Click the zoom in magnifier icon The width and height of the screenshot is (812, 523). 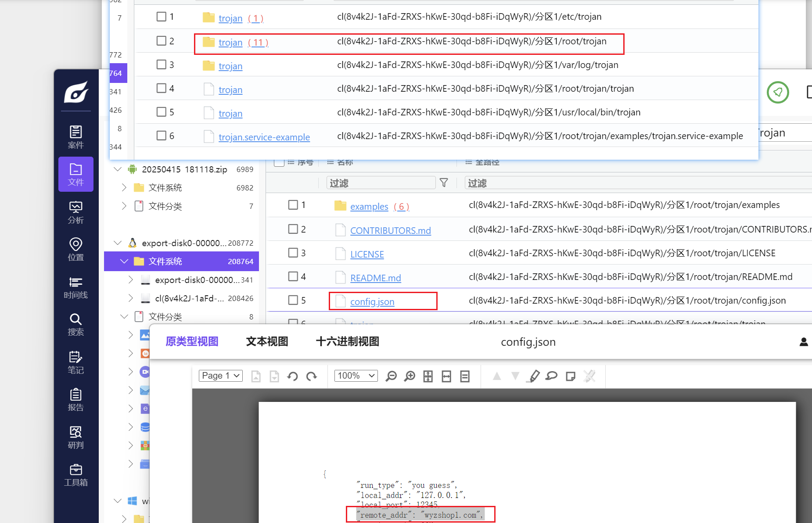point(410,376)
